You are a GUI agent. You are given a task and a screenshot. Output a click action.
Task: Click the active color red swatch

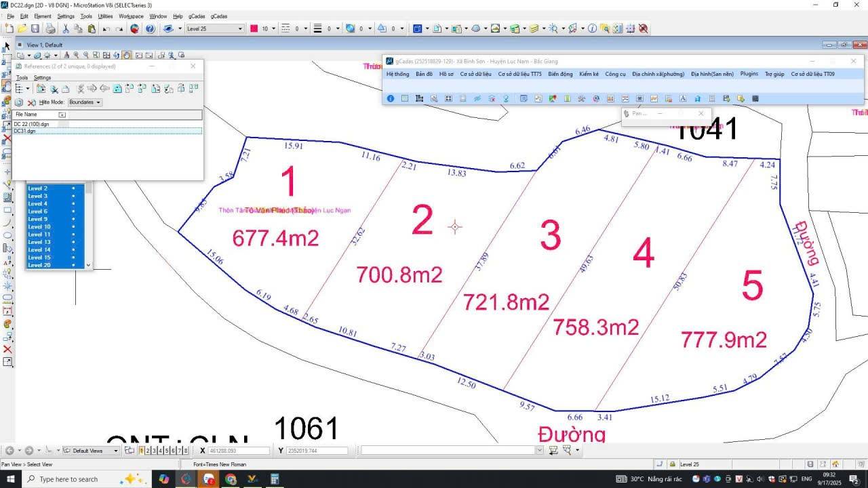pyautogui.click(x=254, y=28)
